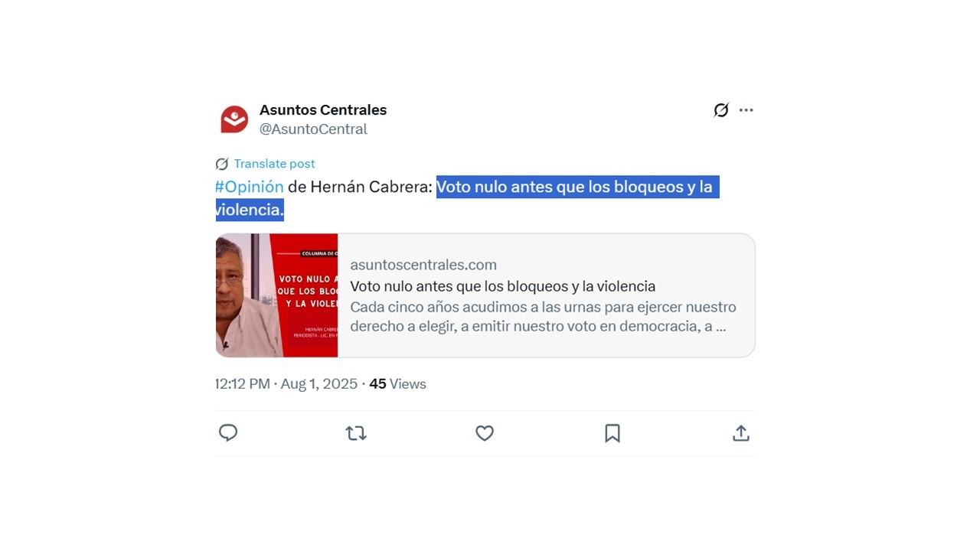Click the @AsuntoCentral handle
Image resolution: width=980 pixels, height=551 pixels.
313,129
